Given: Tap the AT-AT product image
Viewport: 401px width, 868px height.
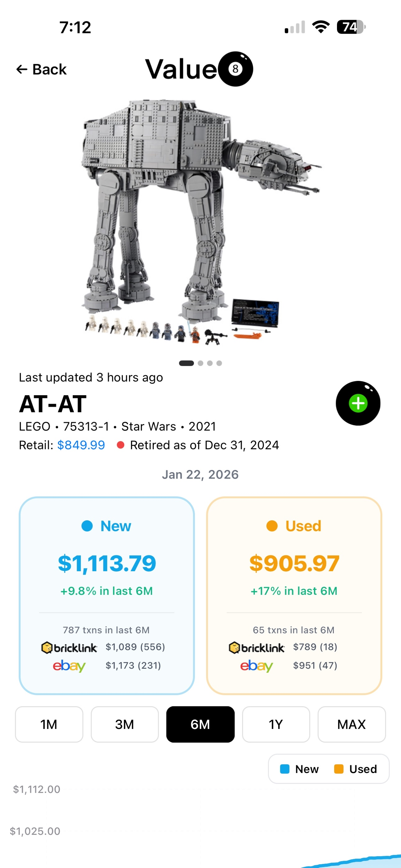Looking at the screenshot, I should click(x=200, y=219).
